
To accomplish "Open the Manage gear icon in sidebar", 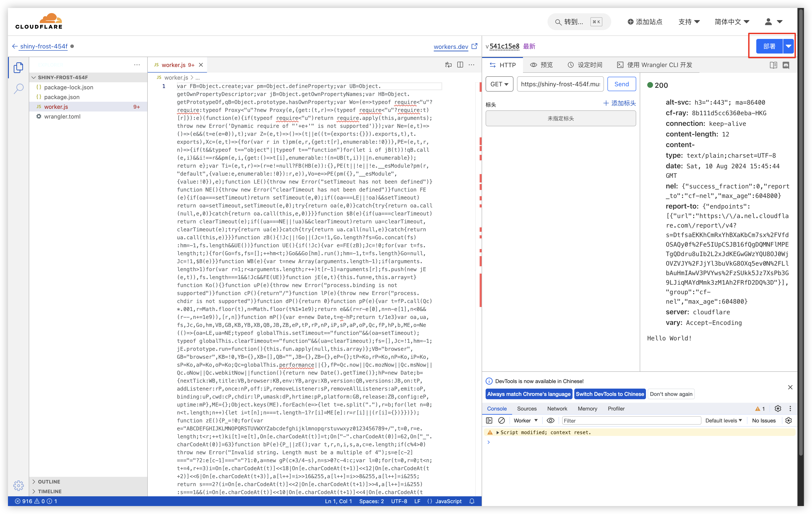I will (x=19, y=485).
